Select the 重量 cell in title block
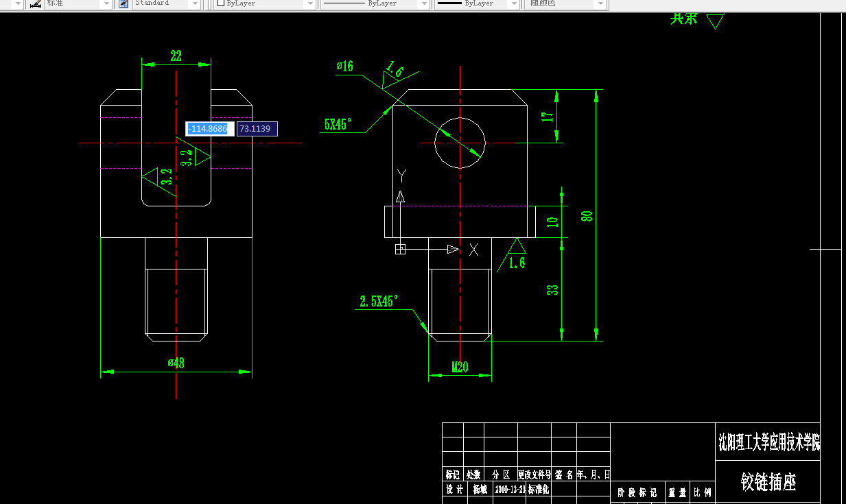This screenshot has width=846, height=504. coord(677,493)
